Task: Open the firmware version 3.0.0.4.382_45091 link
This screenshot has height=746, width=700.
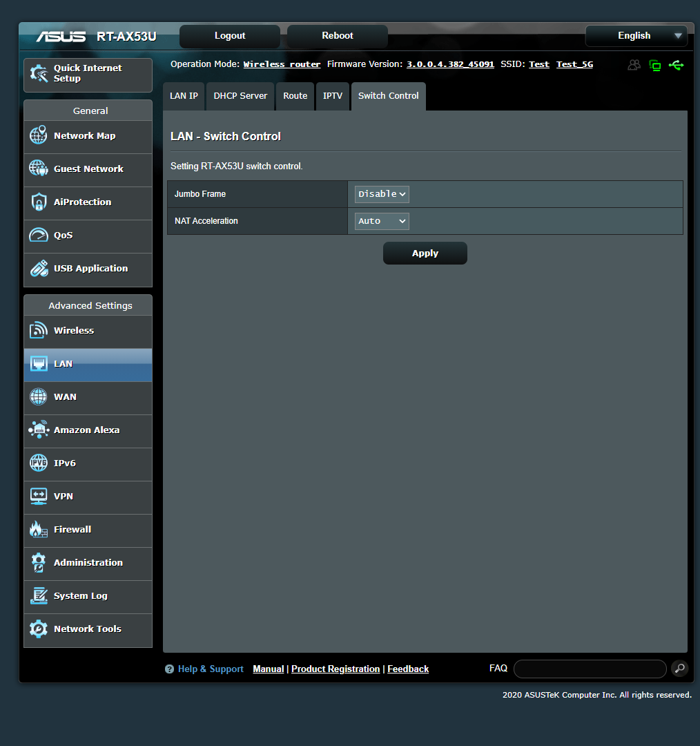Action: click(x=450, y=64)
